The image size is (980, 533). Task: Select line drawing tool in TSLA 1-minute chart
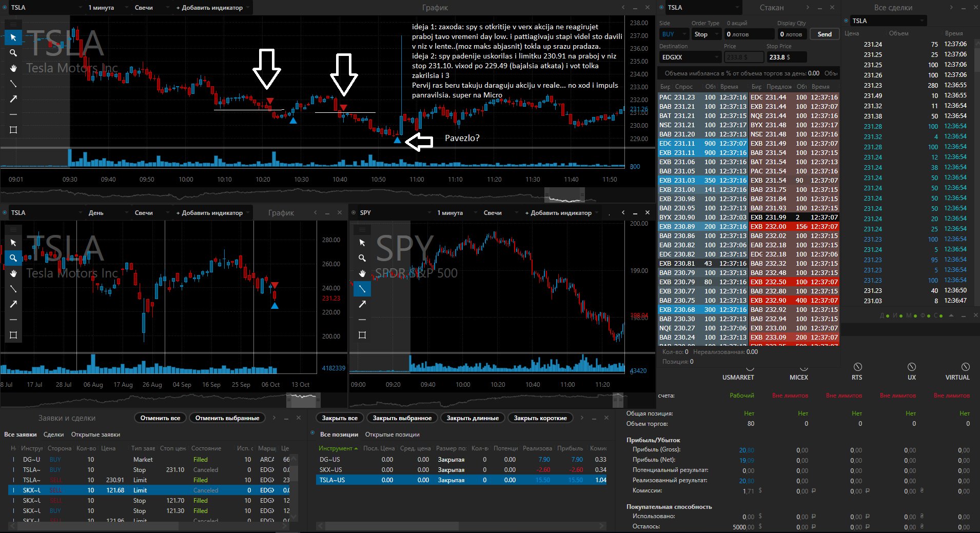click(x=13, y=84)
